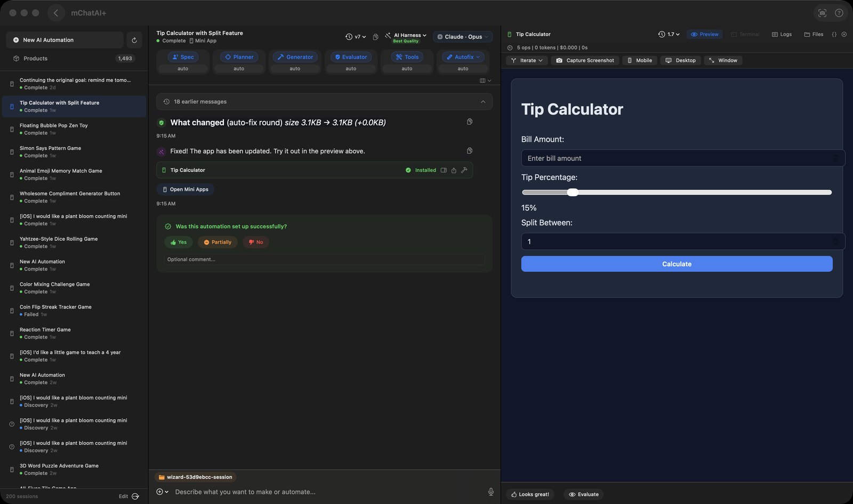
Task: Open the Coin Flip Streak Tracker Game session
Action: (74, 311)
